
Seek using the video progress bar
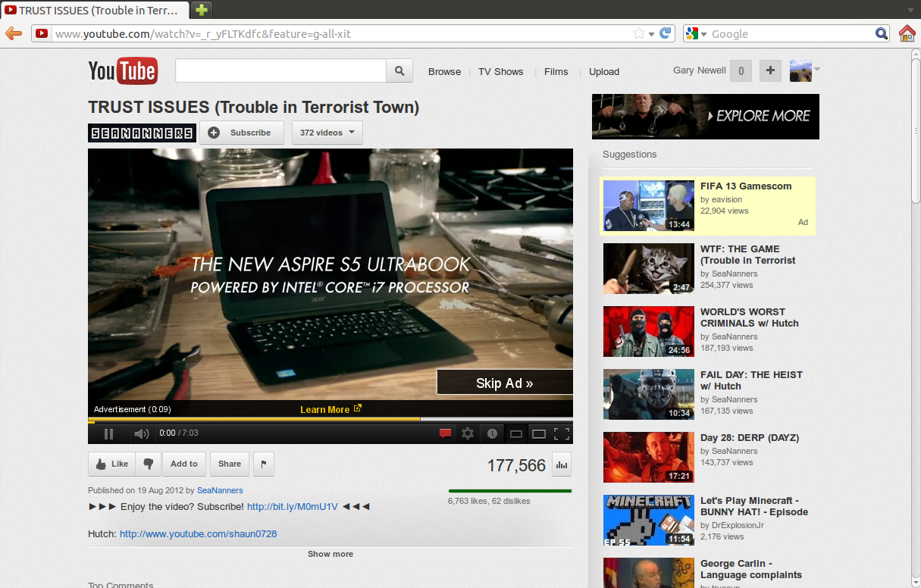tap(330, 419)
